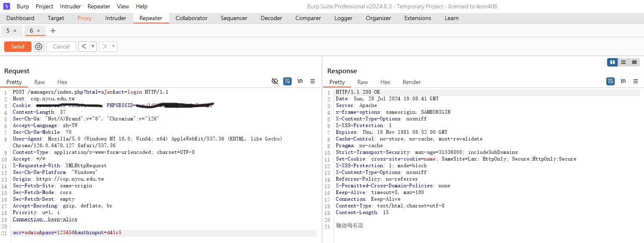Select Response Pretty view tab

click(x=337, y=82)
